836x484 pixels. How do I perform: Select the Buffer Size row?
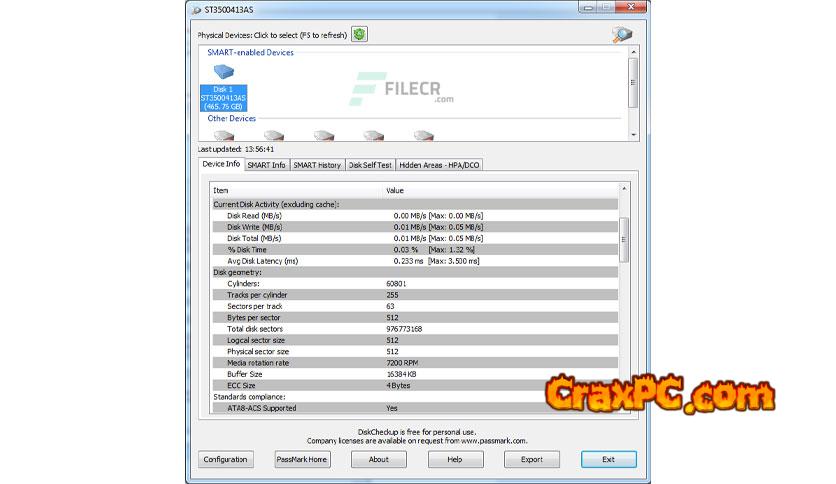(x=415, y=374)
